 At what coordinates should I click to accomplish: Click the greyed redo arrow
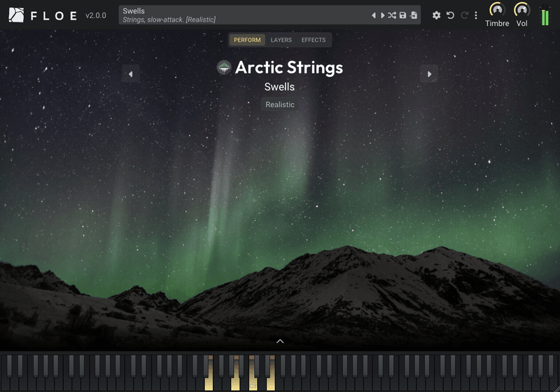coord(464,15)
